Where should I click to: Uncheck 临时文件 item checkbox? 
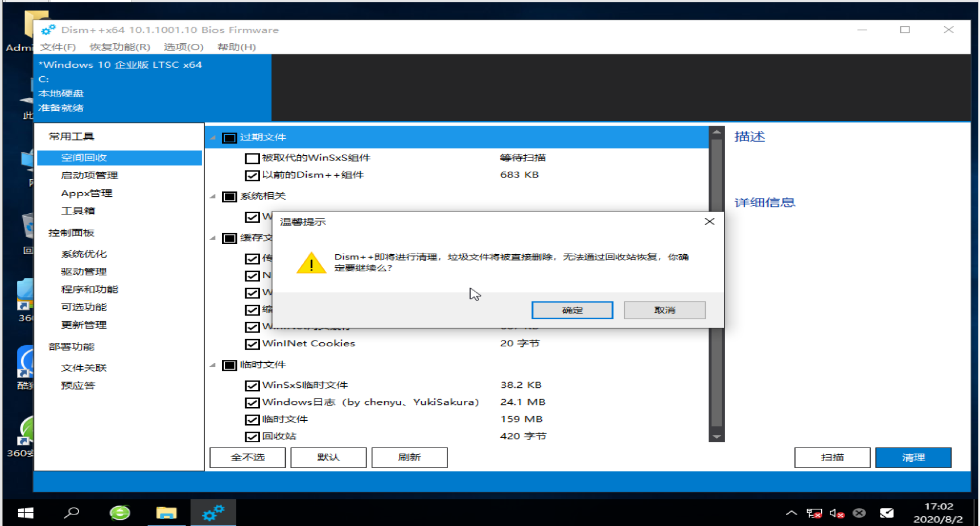[252, 420]
